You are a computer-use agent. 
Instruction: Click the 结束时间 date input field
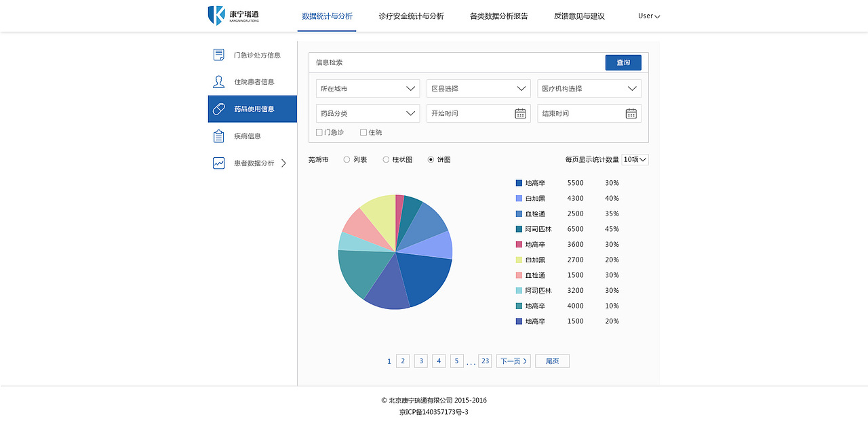coord(589,113)
